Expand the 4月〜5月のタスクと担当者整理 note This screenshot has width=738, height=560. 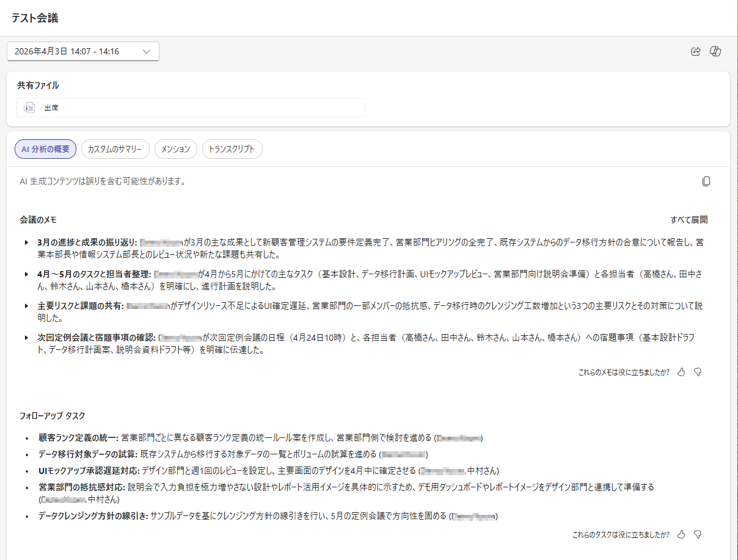pyautogui.click(x=26, y=274)
